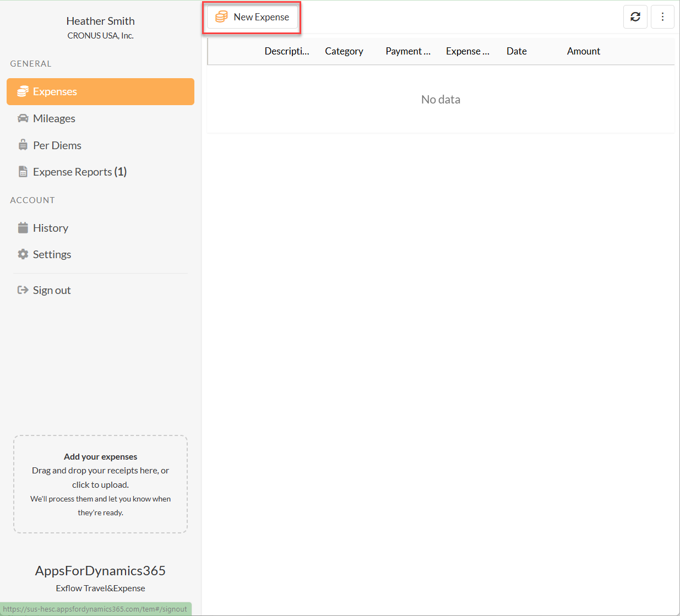Click the calendar icon beside History

23,228
